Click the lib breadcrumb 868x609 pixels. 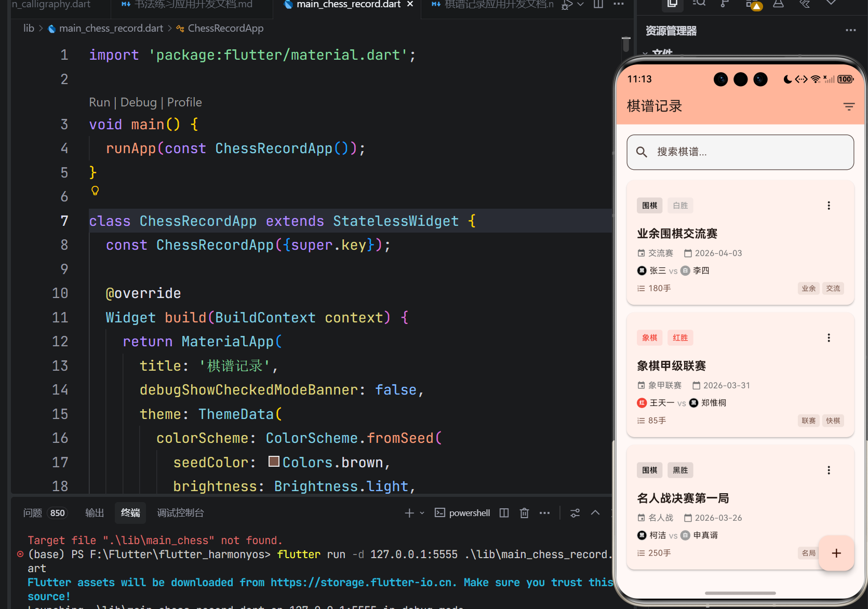point(29,29)
